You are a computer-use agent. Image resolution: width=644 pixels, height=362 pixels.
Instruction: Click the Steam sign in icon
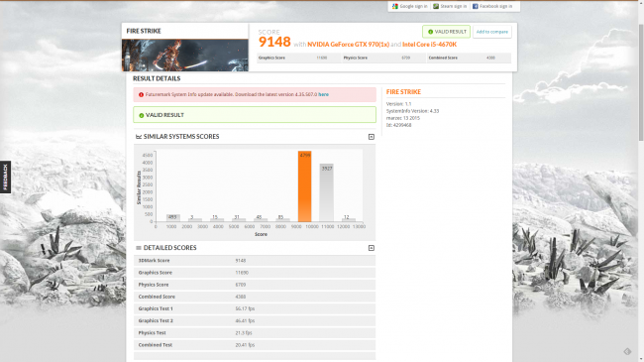pyautogui.click(x=436, y=6)
